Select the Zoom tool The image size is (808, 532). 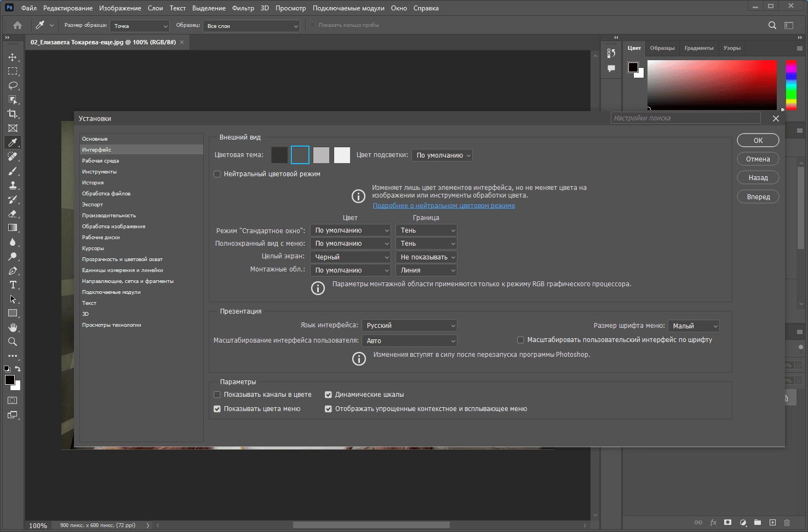(13, 342)
